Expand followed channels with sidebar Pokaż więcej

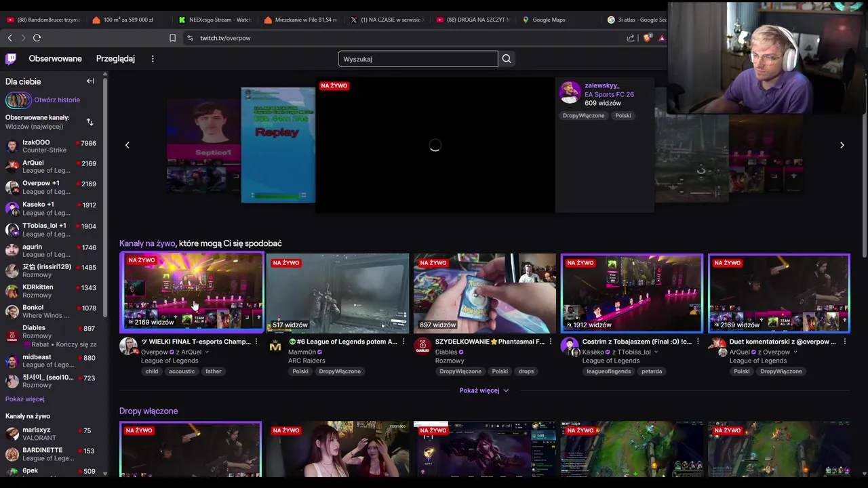click(25, 399)
